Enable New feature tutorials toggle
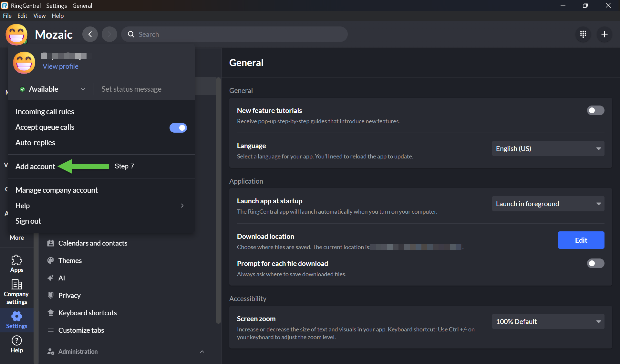 coord(595,110)
